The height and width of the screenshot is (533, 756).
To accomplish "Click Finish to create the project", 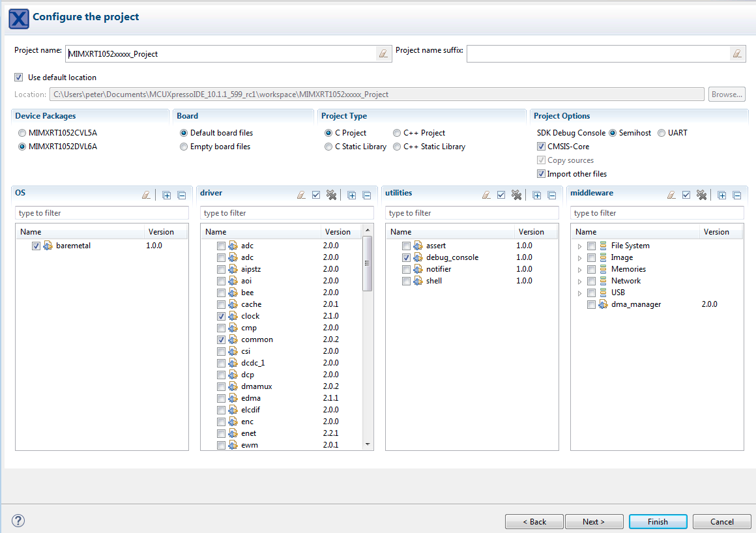I will pyautogui.click(x=658, y=521).
